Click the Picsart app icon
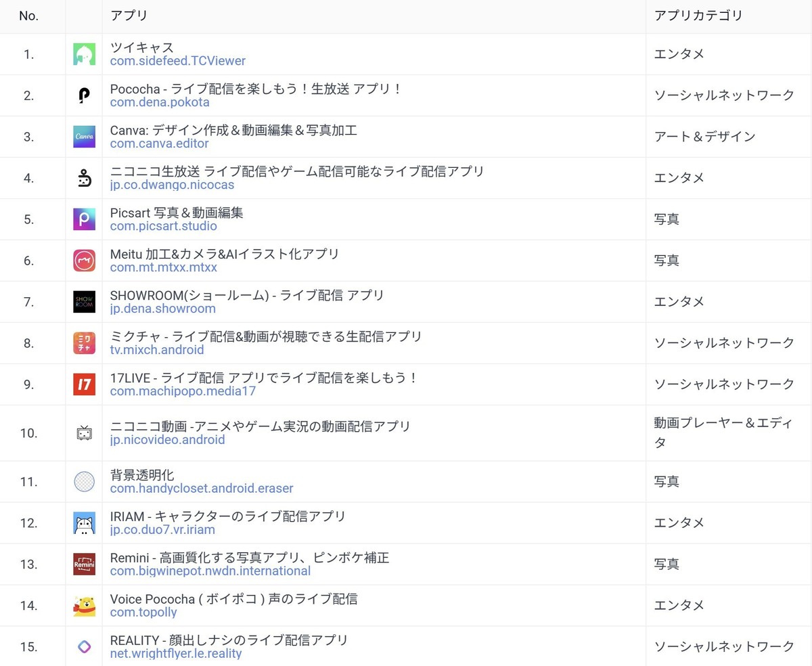The image size is (812, 666). 84,219
